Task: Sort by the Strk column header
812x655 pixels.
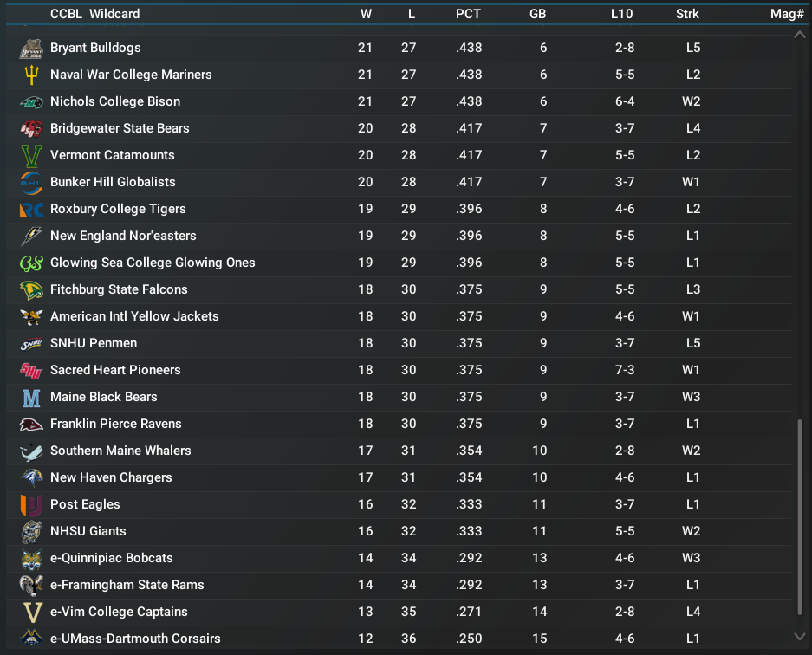Action: pos(687,14)
